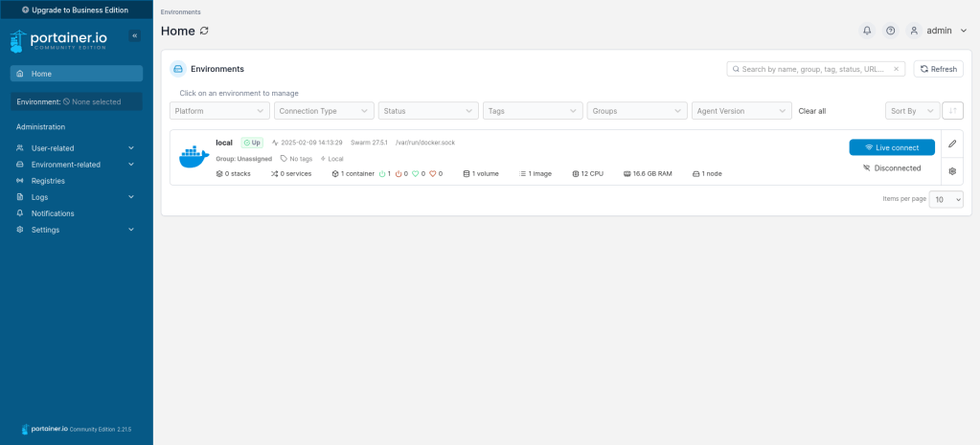Click the pencil edit icon for local environment
The height and width of the screenshot is (445, 980).
click(952, 144)
